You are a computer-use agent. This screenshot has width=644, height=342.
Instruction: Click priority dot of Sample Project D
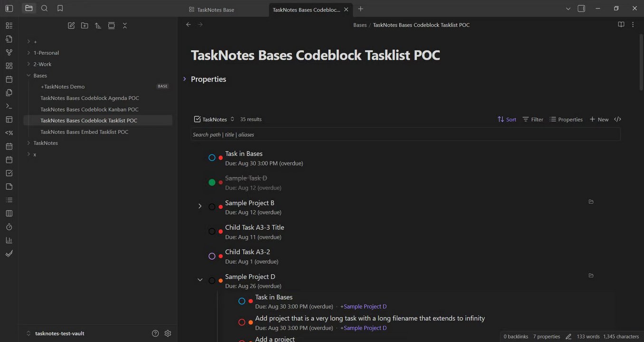pyautogui.click(x=221, y=281)
